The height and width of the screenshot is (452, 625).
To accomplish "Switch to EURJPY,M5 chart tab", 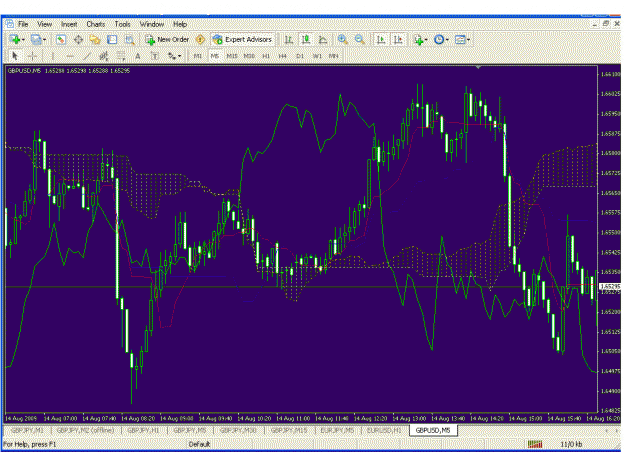I will pyautogui.click(x=337, y=430).
